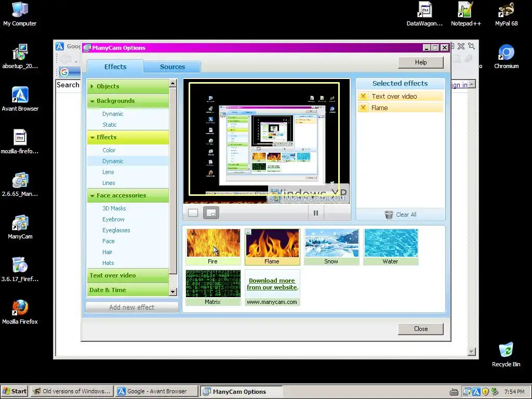This screenshot has width=532, height=399.
Task: Click the Help button
Action: coord(421,62)
